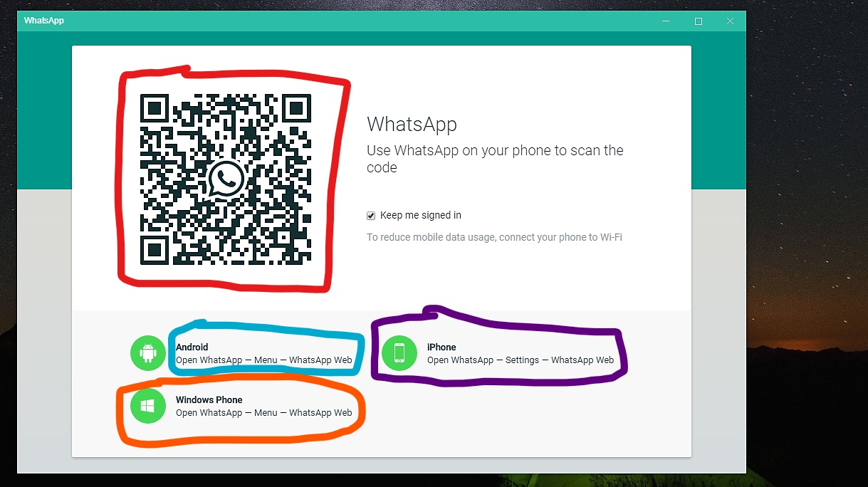The height and width of the screenshot is (487, 868).
Task: Minimize the WhatsApp window
Action: tap(666, 21)
